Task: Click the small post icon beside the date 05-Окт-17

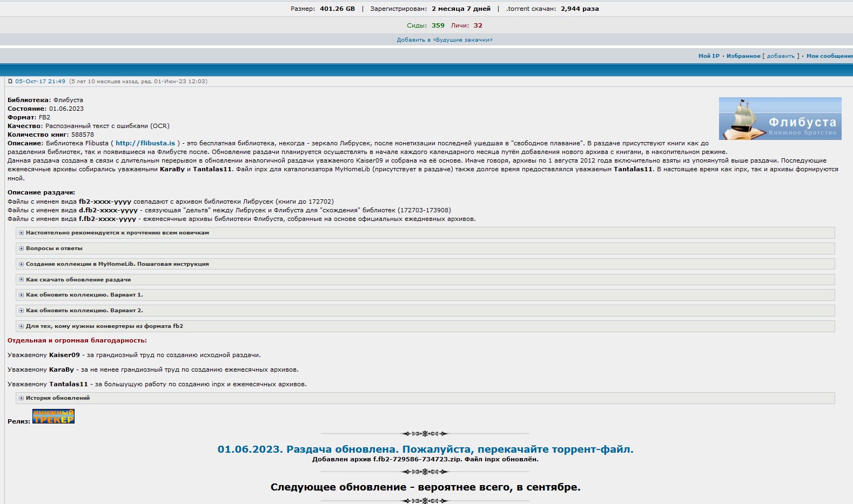Action: (x=10, y=82)
